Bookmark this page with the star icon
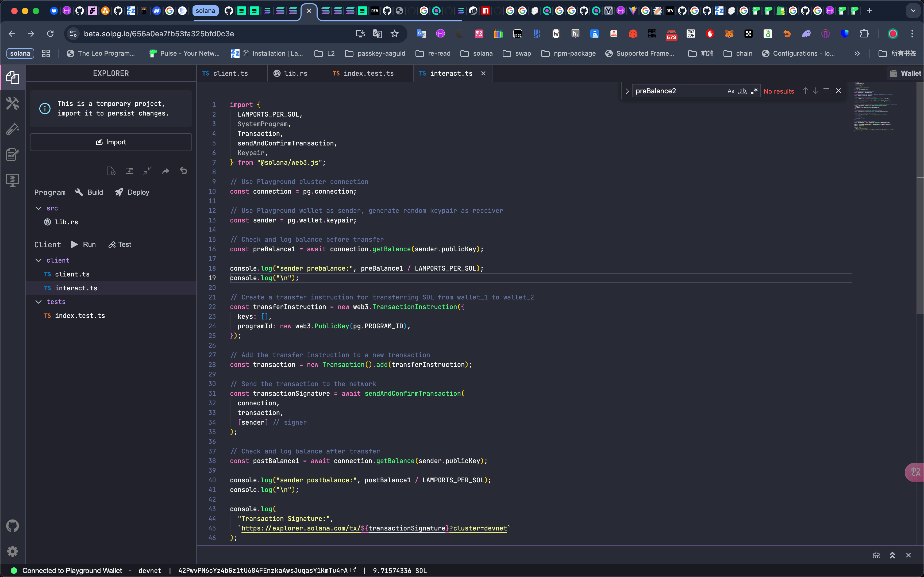This screenshot has height=577, width=924. [x=394, y=34]
